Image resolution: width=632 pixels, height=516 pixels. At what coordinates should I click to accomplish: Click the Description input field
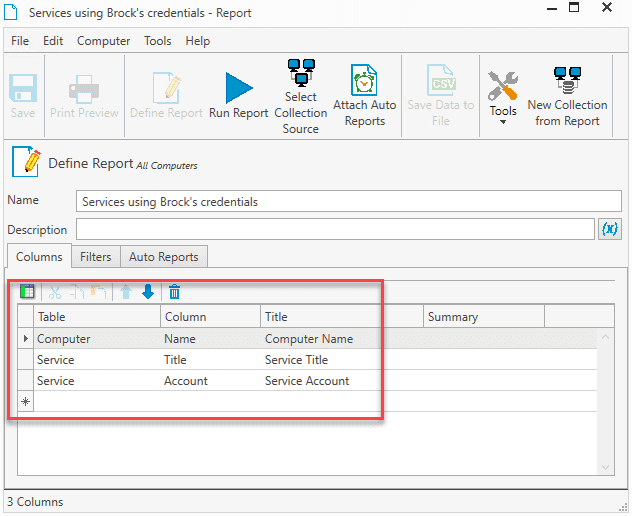coord(335,229)
